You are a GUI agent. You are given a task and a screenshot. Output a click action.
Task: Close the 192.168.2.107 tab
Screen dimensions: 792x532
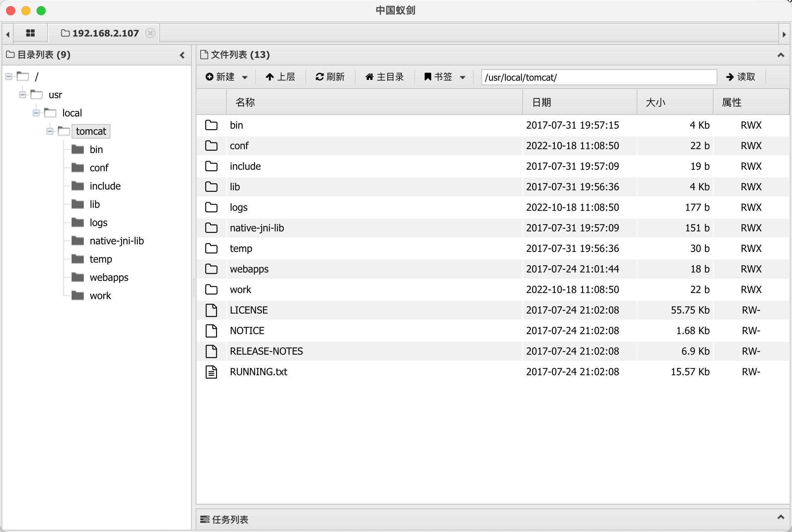[150, 33]
